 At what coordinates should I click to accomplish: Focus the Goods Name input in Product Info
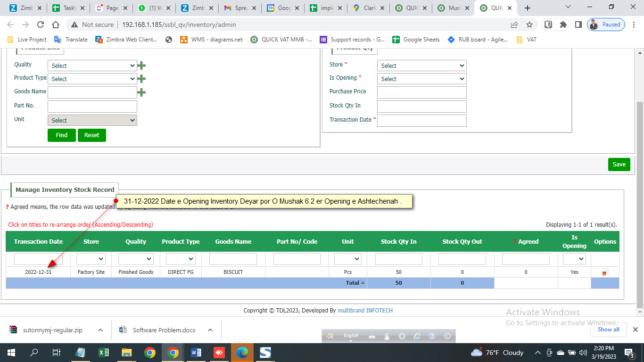pyautogui.click(x=92, y=92)
